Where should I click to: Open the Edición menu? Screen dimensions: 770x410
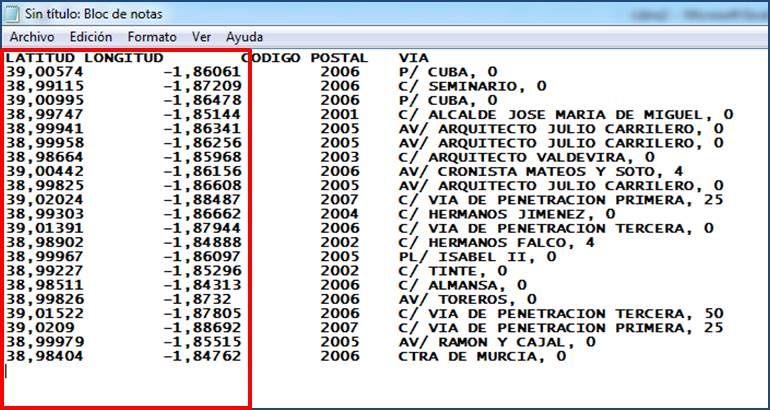tap(90, 36)
